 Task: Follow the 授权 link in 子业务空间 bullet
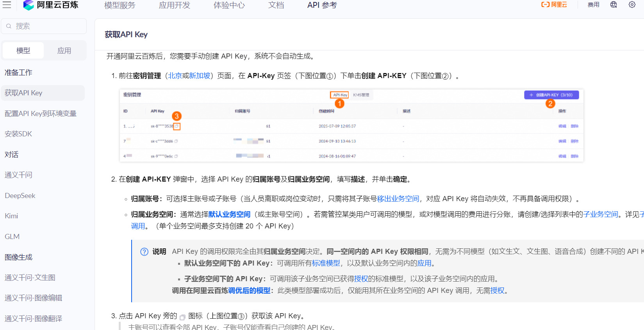361,279
